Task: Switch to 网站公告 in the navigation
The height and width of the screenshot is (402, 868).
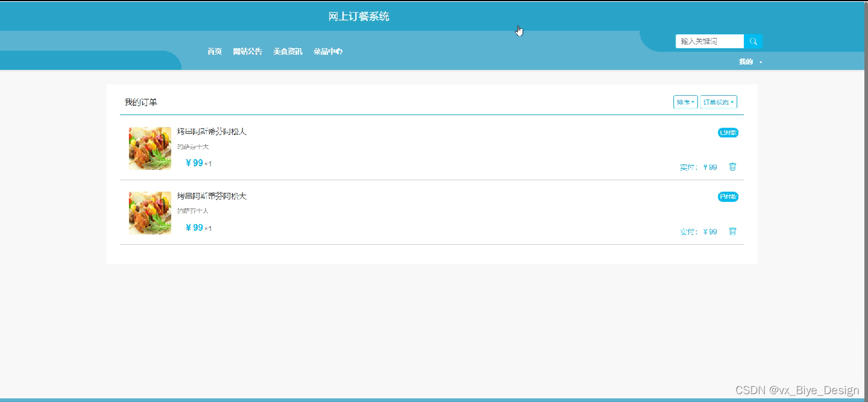Action: 248,52
